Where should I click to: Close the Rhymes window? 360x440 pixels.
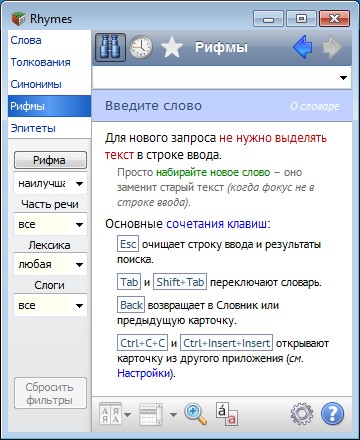pyautogui.click(x=334, y=19)
